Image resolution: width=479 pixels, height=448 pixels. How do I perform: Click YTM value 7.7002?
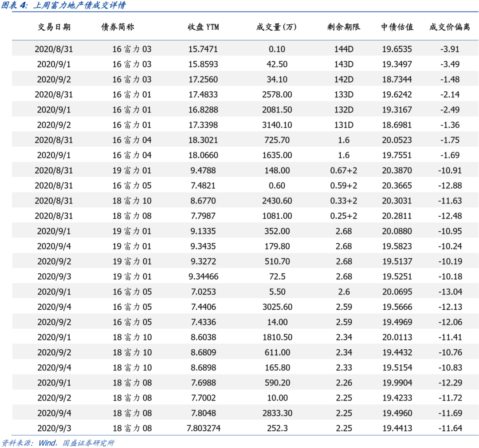(x=204, y=398)
